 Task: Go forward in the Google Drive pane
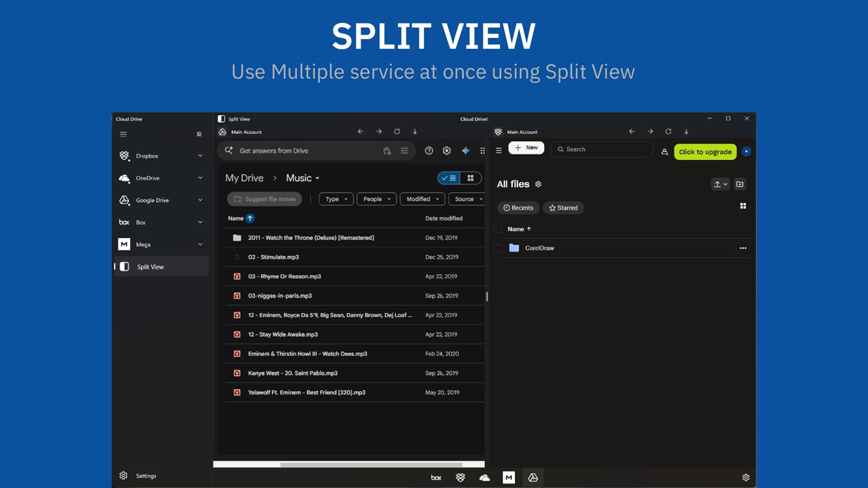click(378, 131)
